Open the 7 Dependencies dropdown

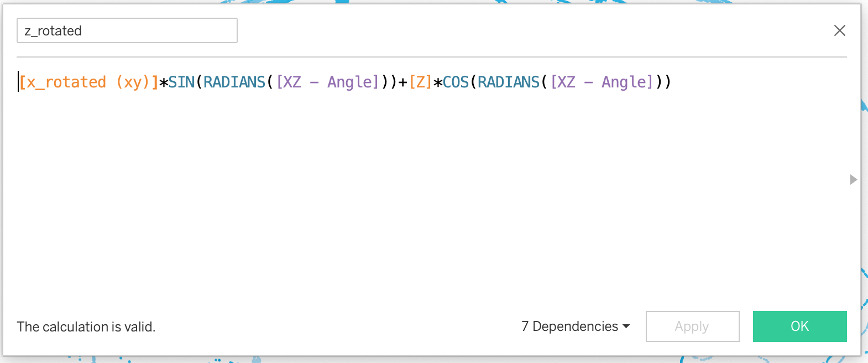pos(576,326)
